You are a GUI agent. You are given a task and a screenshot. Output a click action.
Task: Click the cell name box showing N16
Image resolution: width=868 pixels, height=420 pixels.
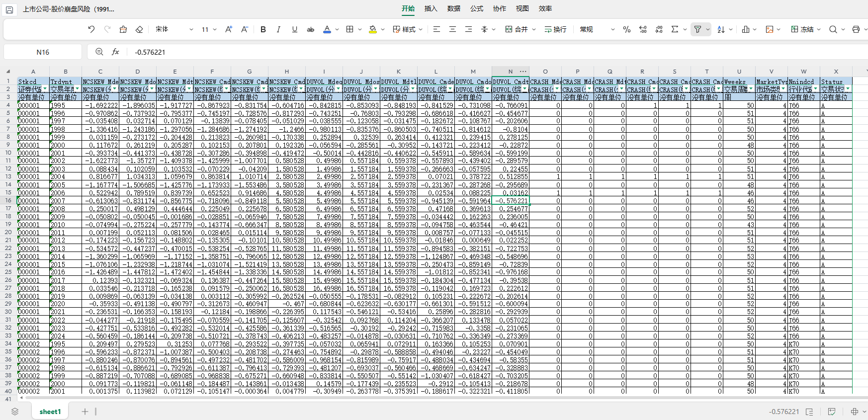(x=43, y=52)
